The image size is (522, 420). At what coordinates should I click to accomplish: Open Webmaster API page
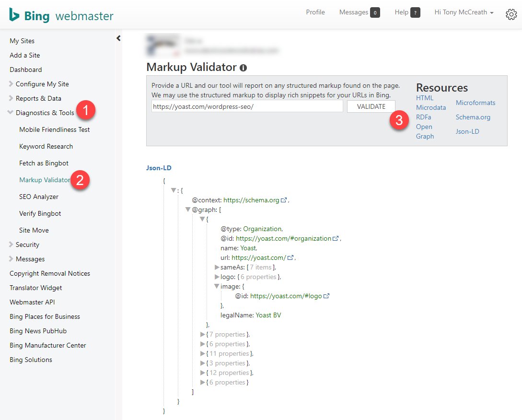(32, 302)
